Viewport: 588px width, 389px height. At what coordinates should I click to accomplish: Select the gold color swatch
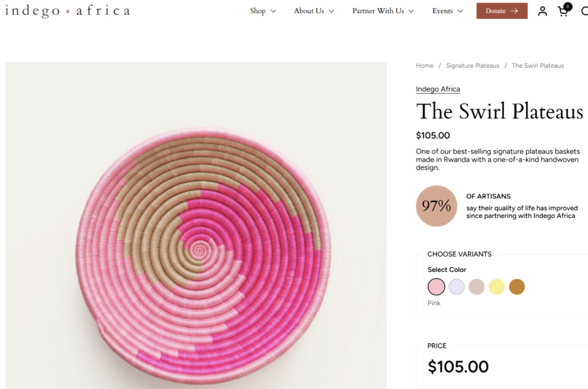[517, 287]
